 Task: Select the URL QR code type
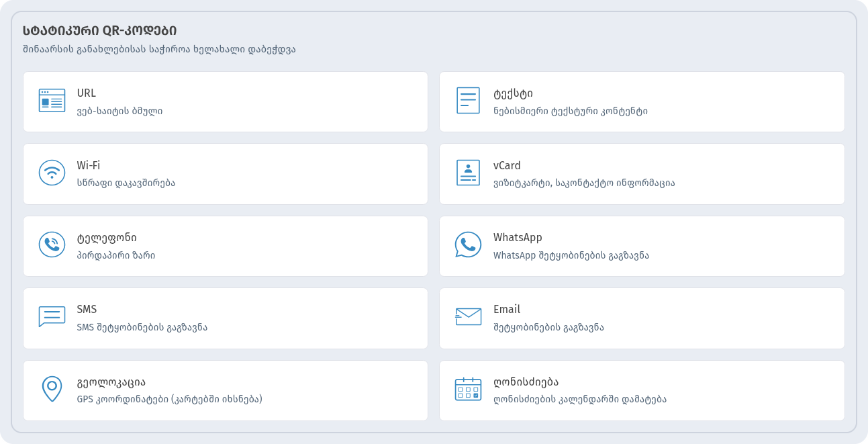click(x=226, y=102)
